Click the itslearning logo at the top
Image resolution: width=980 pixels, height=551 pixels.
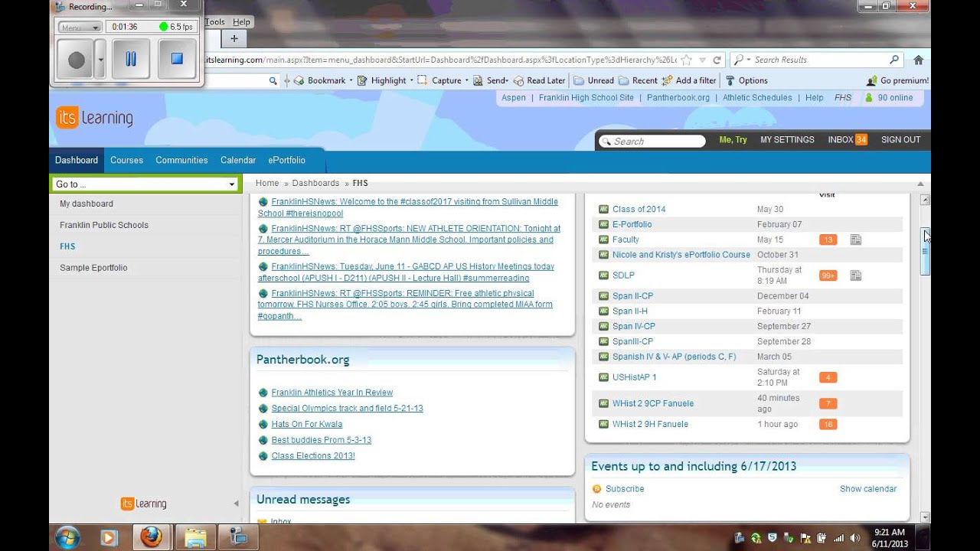point(94,118)
